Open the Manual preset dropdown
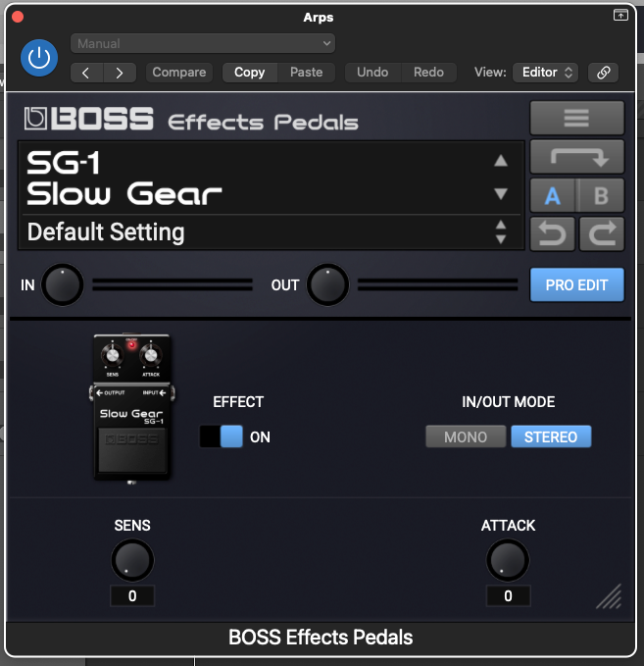 pos(203,43)
